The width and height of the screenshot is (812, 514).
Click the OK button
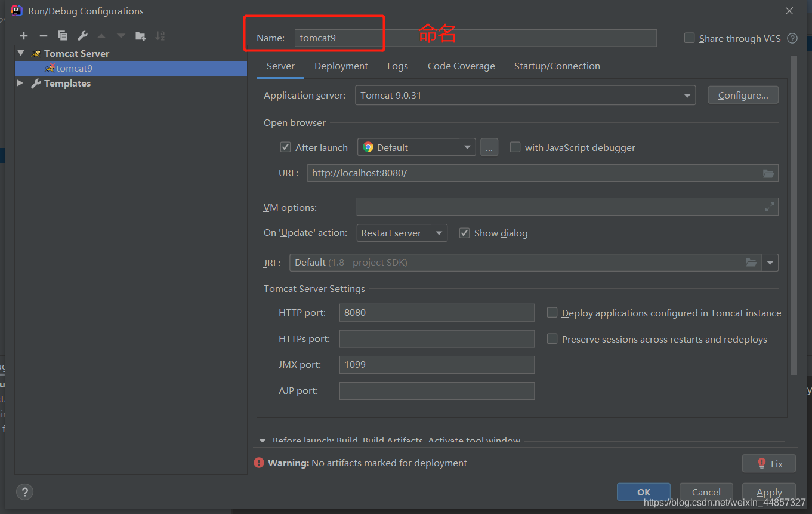tap(644, 492)
